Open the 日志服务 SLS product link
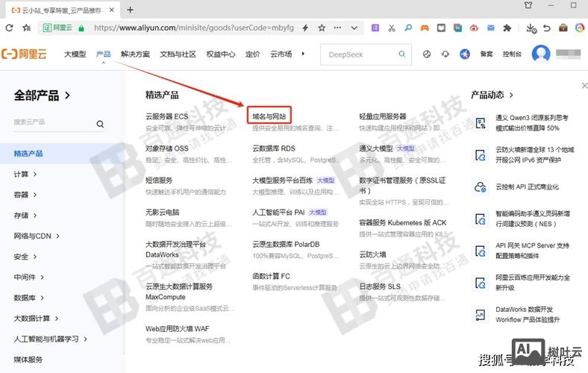 point(380,286)
